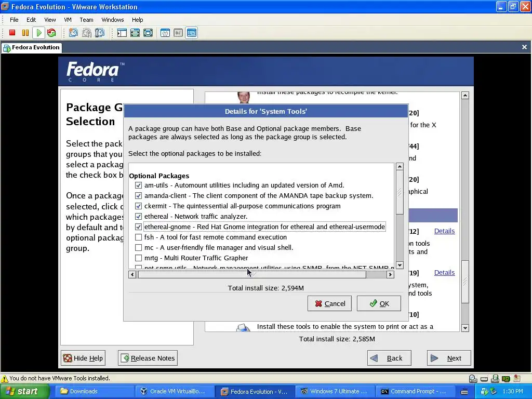Open the File menu
532x399 pixels.
[x=14, y=20]
